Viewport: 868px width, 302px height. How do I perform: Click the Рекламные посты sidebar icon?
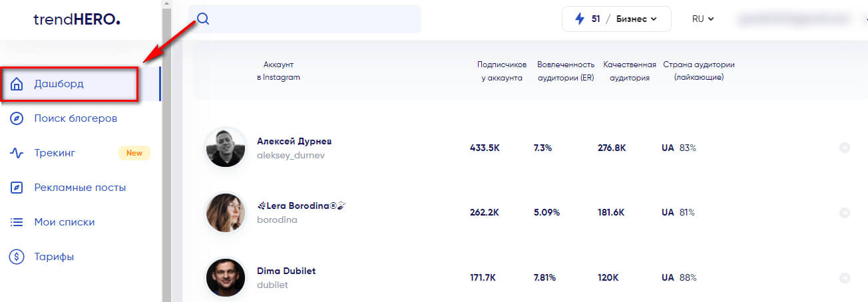pos(17,188)
